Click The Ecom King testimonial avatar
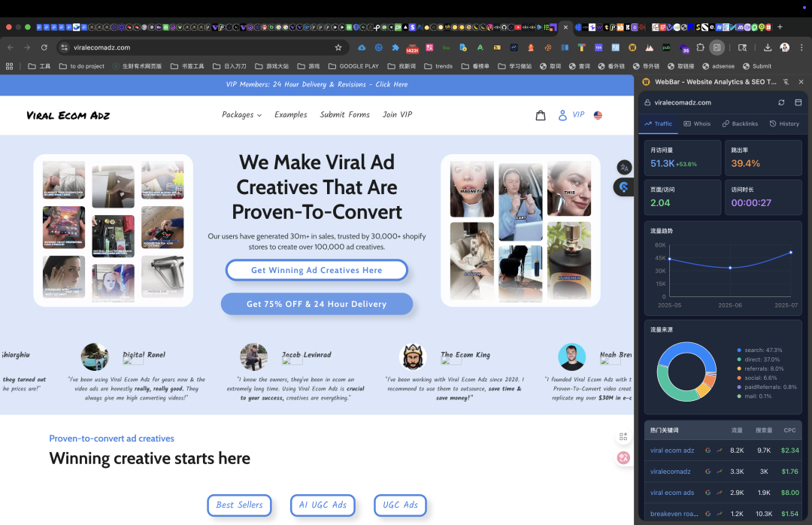This screenshot has width=812, height=525. click(413, 357)
